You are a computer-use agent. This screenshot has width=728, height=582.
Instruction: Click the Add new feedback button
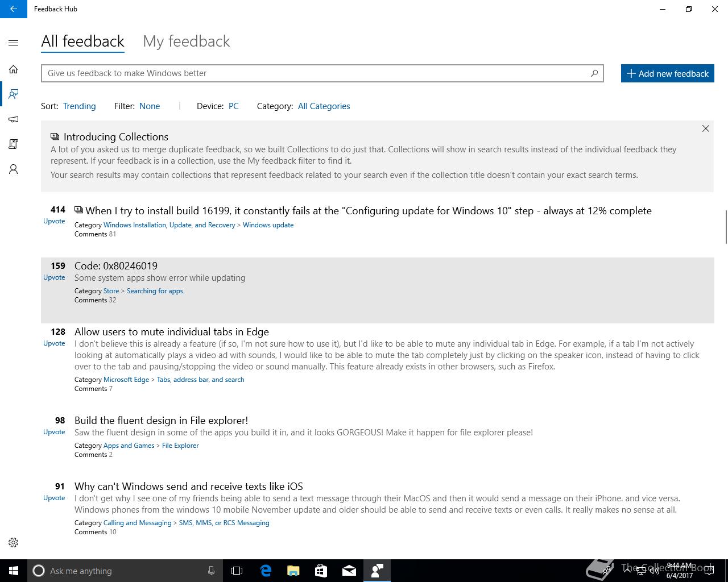coord(668,73)
